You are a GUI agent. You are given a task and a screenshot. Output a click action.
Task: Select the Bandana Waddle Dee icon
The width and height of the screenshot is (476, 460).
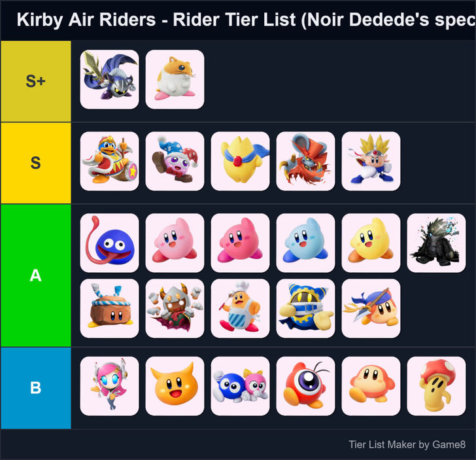371,308
